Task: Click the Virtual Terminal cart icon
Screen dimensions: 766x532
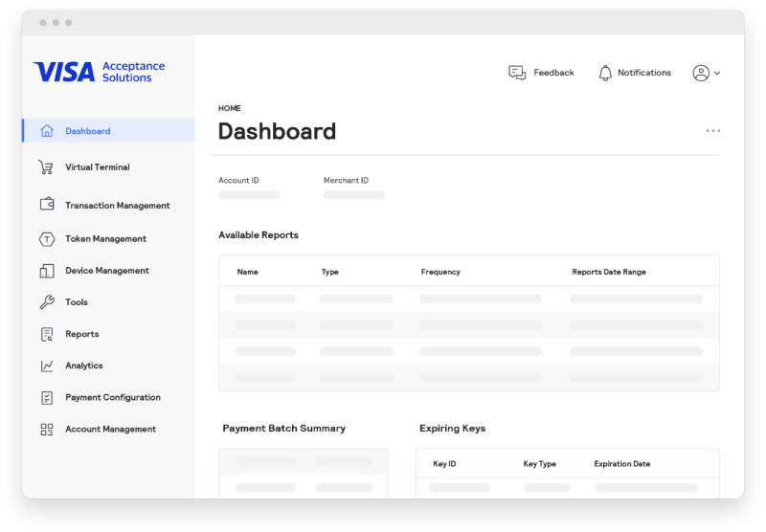Action: point(46,167)
